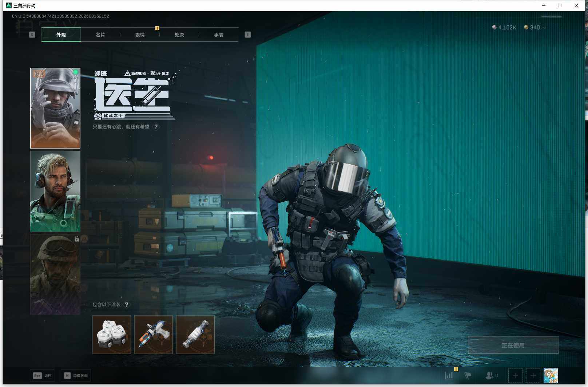Select the blond headset operator skin thumbnail
The width and height of the screenshot is (588, 387).
55,191
